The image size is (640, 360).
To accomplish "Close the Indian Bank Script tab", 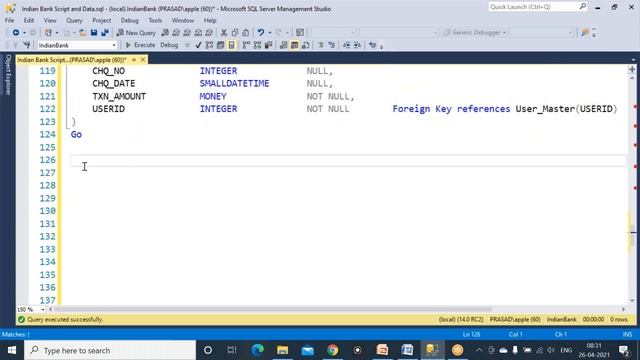I will point(143,60).
